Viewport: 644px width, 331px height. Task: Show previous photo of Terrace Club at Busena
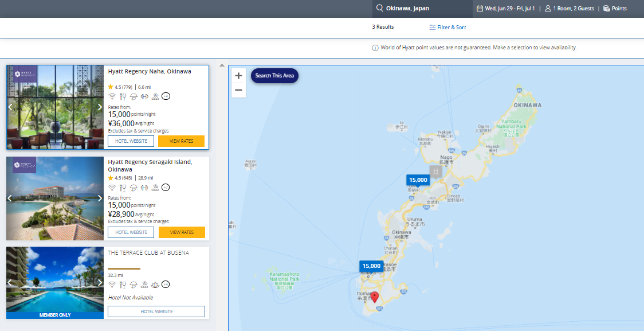point(10,283)
